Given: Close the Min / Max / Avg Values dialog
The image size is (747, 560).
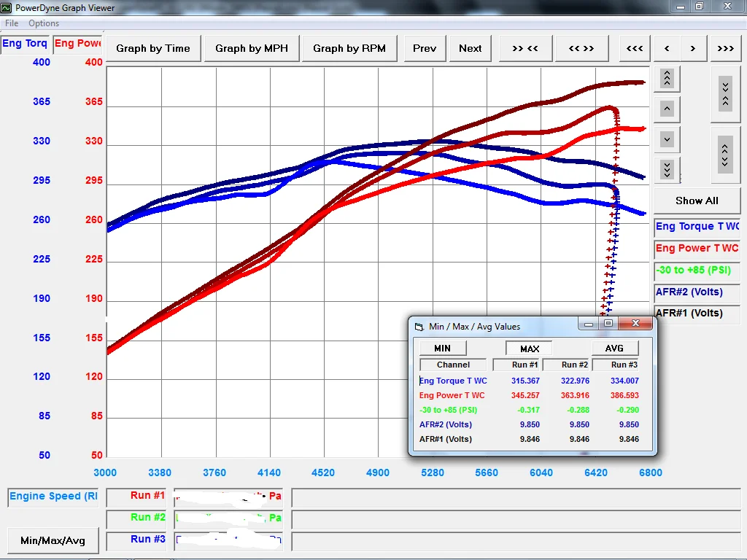Looking at the screenshot, I should click(635, 323).
